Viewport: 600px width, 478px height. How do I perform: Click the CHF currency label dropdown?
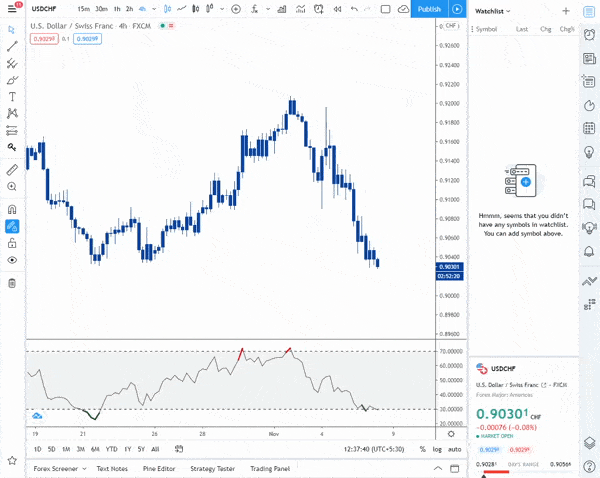[451, 26]
